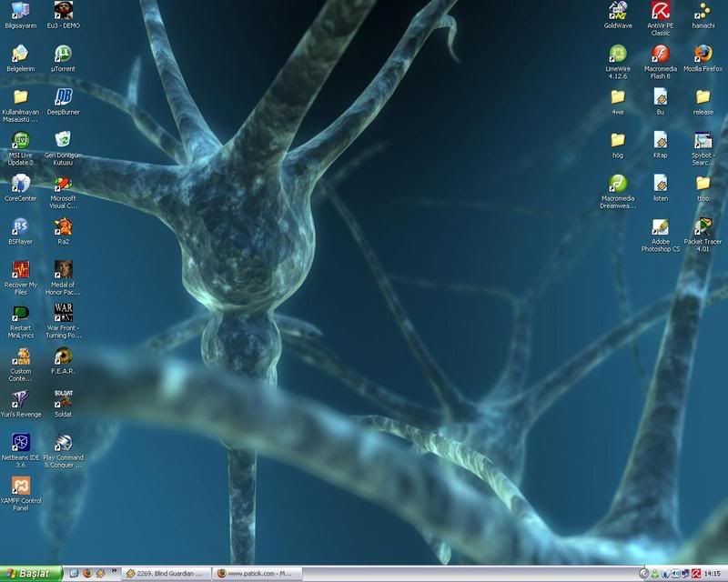Launch the hamachi shortcut

pyautogui.click(x=703, y=15)
